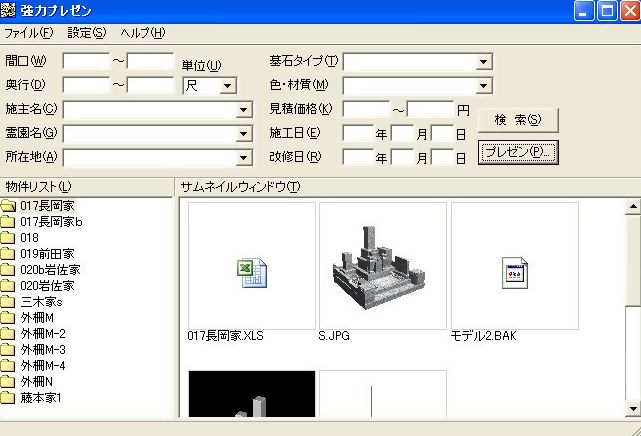The width and height of the screenshot is (641, 436).
Task: Click folder icon of 外柵M-4
Action: point(8,366)
